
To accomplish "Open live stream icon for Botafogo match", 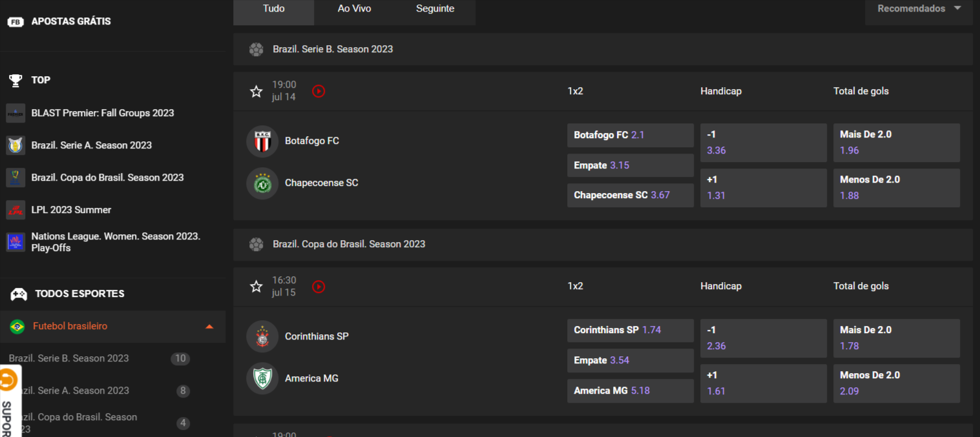I will point(318,92).
